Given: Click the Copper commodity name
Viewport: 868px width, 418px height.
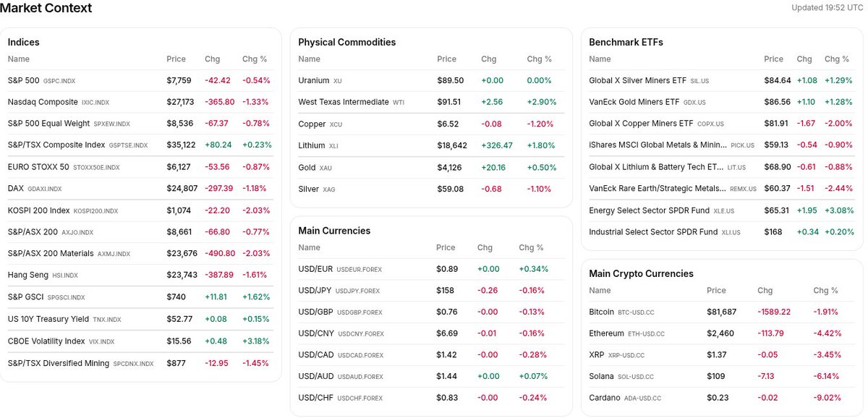Looking at the screenshot, I should [x=312, y=124].
